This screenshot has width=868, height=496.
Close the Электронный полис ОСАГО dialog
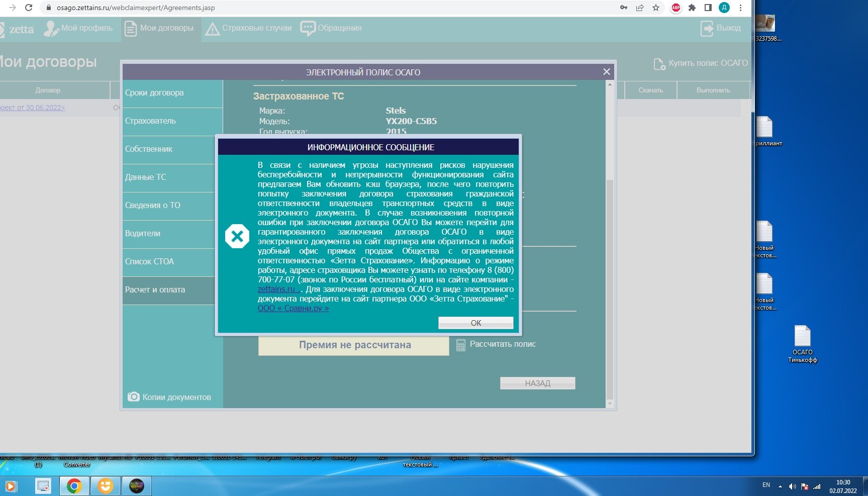(607, 72)
